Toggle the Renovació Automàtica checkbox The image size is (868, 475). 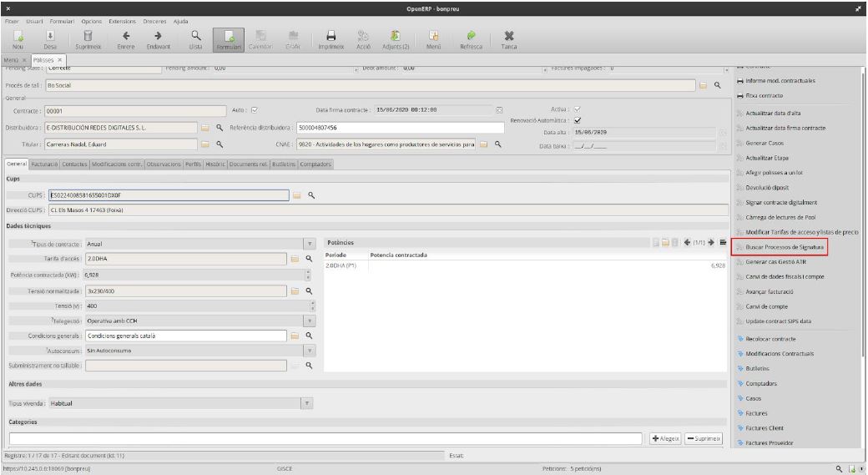click(577, 119)
